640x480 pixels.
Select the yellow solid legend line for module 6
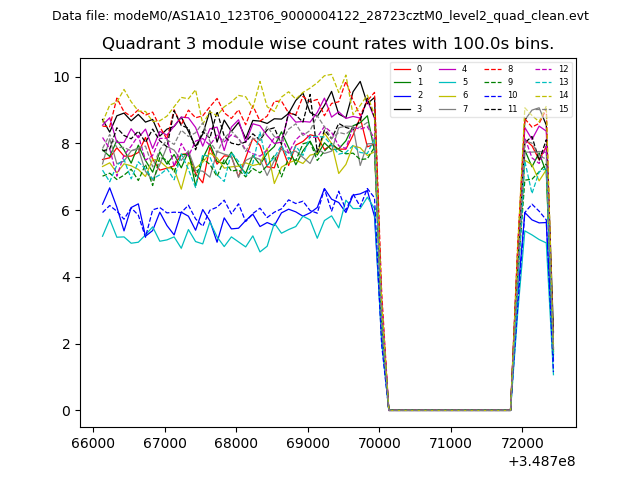449,95
